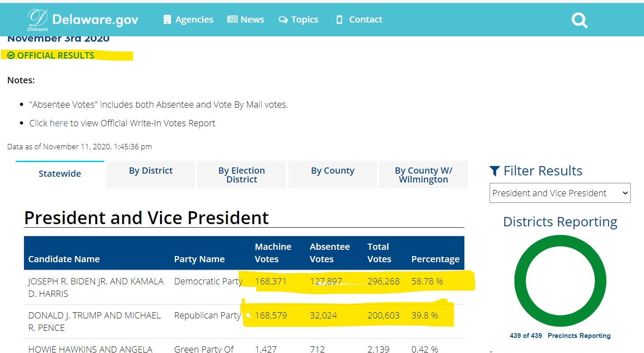Click the 168,371 machine votes value
Image resolution: width=644 pixels, height=353 pixels.
pyautogui.click(x=271, y=281)
